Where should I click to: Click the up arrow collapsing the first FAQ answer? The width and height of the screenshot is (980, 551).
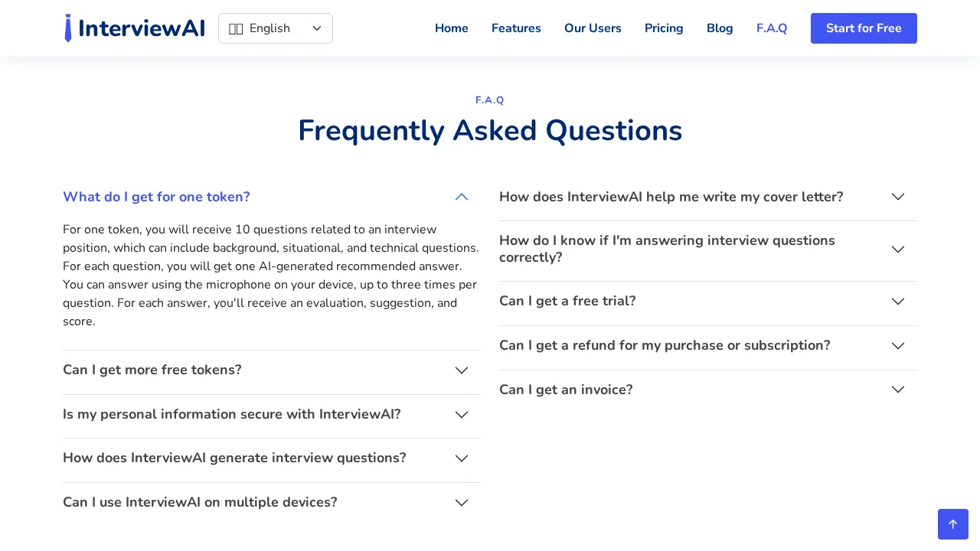click(461, 197)
